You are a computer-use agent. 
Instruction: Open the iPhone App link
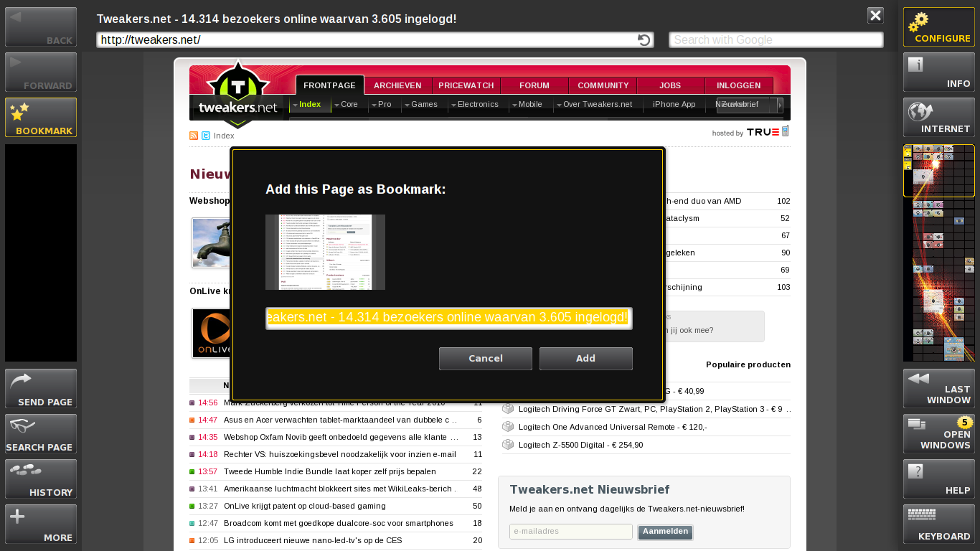click(674, 105)
